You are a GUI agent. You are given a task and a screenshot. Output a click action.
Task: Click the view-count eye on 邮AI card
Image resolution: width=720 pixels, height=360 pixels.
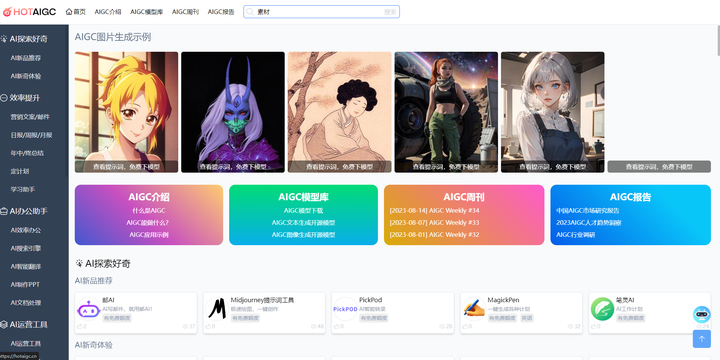pyautogui.click(x=186, y=326)
